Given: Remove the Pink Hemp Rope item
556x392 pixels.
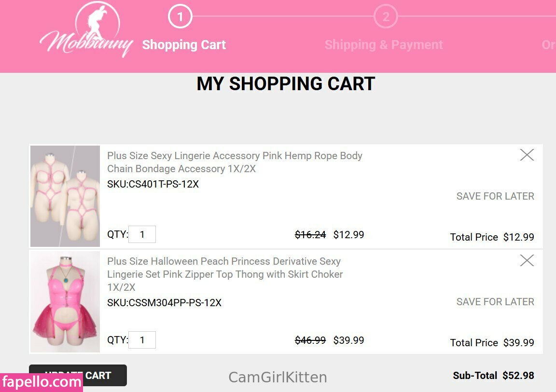Looking at the screenshot, I should pos(527,155).
